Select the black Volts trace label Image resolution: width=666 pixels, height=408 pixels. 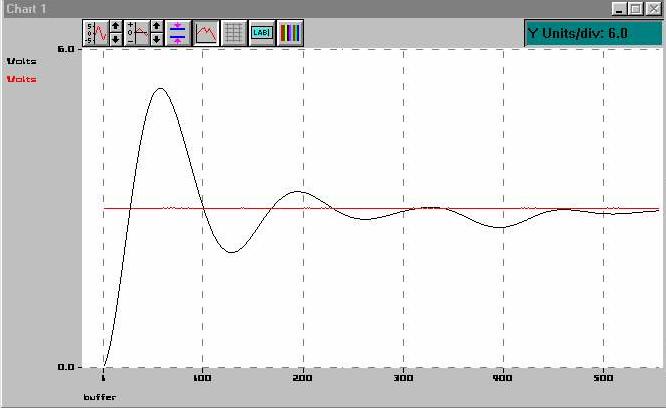coord(22,62)
